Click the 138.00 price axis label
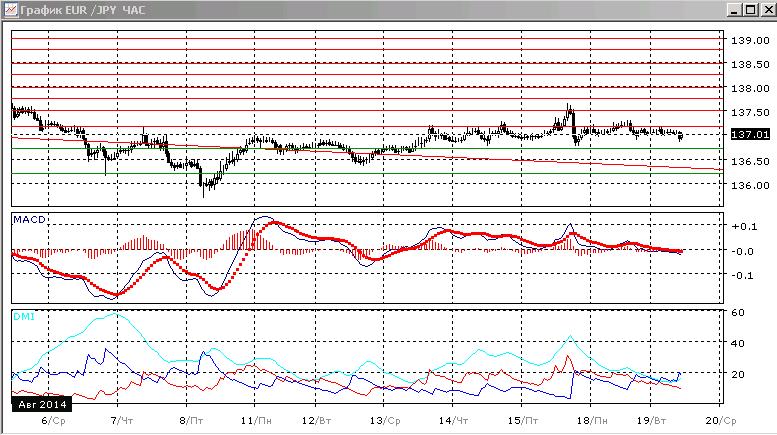Viewport: 777px width, 435px height. 750,88
